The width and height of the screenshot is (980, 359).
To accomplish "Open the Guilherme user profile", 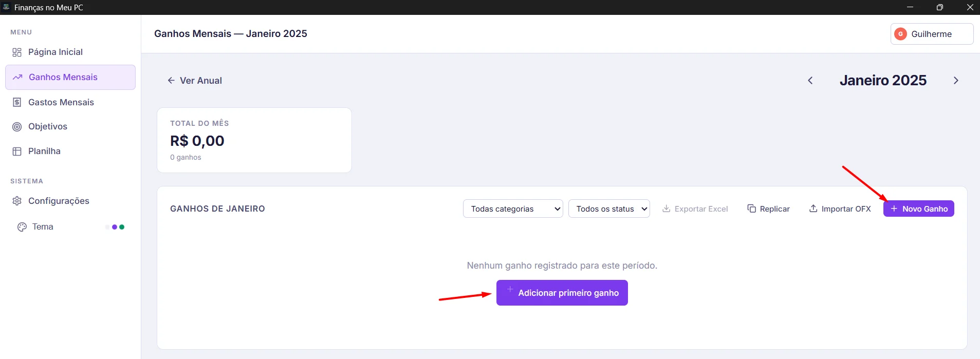I will pos(932,34).
